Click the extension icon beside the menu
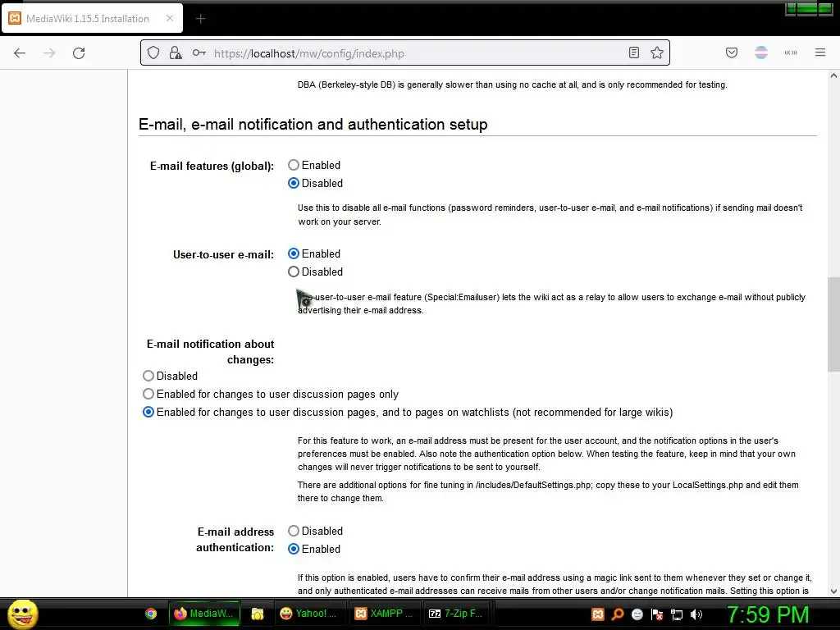The width and height of the screenshot is (840, 630). pyautogui.click(x=791, y=52)
